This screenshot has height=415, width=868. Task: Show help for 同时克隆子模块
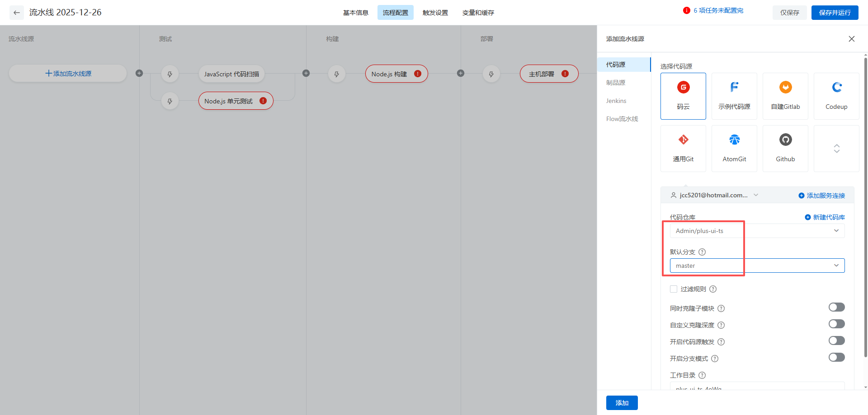click(x=721, y=308)
